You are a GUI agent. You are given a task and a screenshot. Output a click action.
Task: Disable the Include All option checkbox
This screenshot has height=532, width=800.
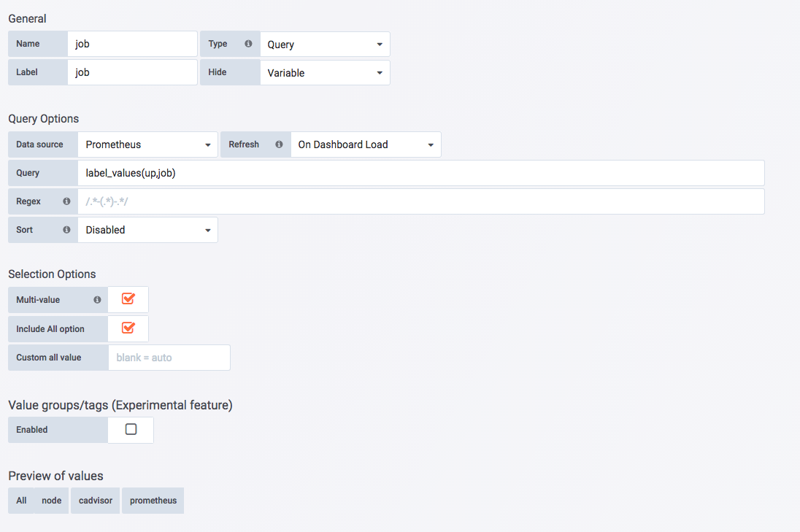pyautogui.click(x=128, y=328)
